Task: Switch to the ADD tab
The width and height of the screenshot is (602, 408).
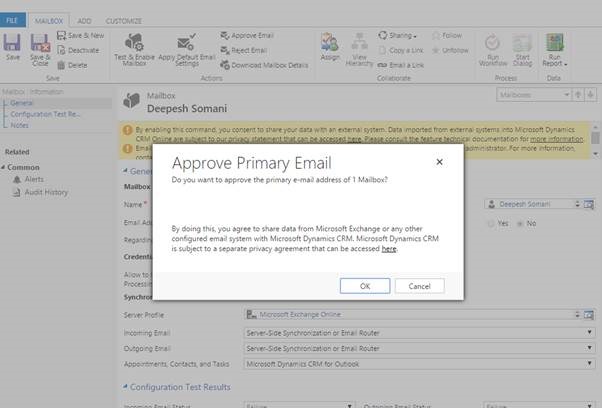Action: pyautogui.click(x=84, y=19)
